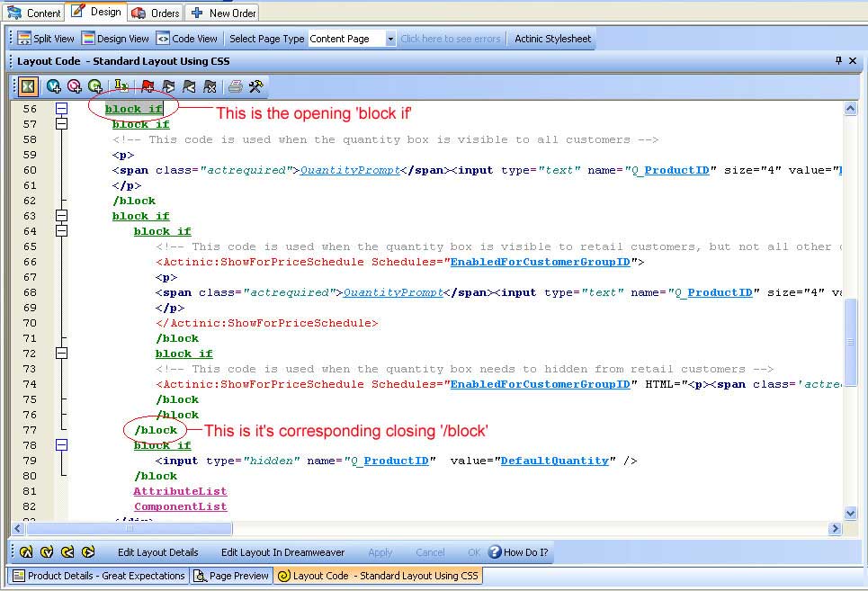Click the purple circular plus icon
Viewport: 868px width, 591px height.
tap(75, 86)
